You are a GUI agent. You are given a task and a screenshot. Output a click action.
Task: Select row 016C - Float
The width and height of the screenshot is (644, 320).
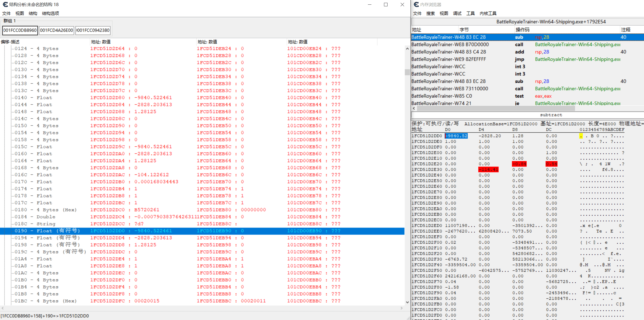click(x=202, y=175)
